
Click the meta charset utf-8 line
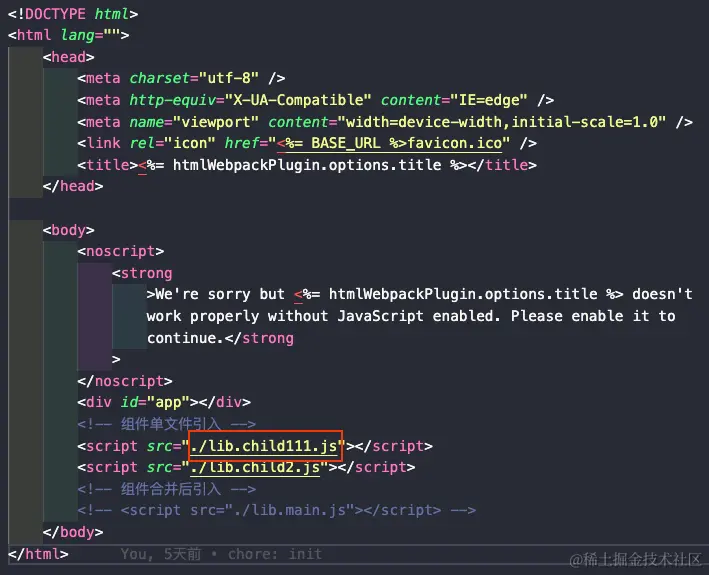coord(181,78)
